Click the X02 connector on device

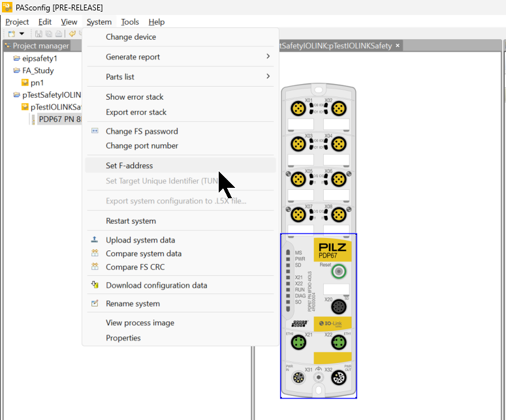click(338, 108)
